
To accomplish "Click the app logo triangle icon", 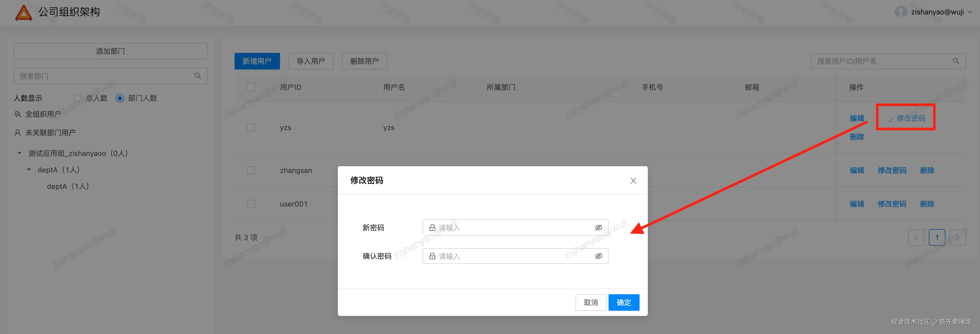I will [x=23, y=13].
